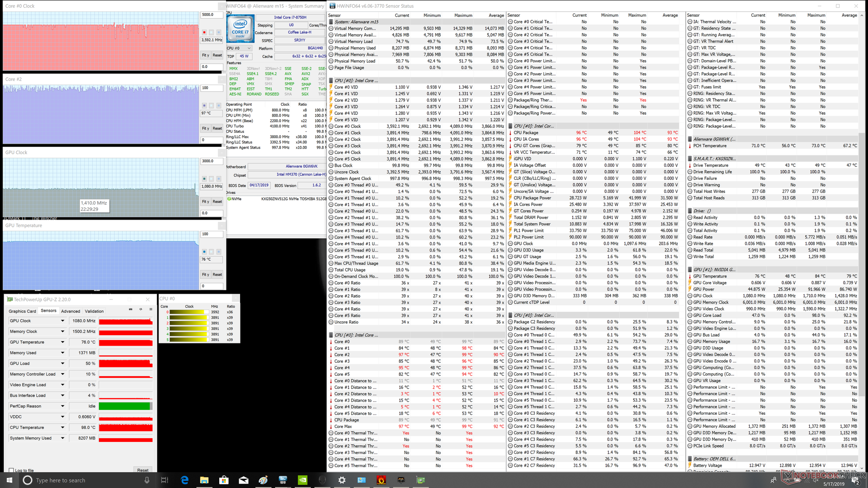Open Microsoft Edge from the taskbar

point(184,480)
